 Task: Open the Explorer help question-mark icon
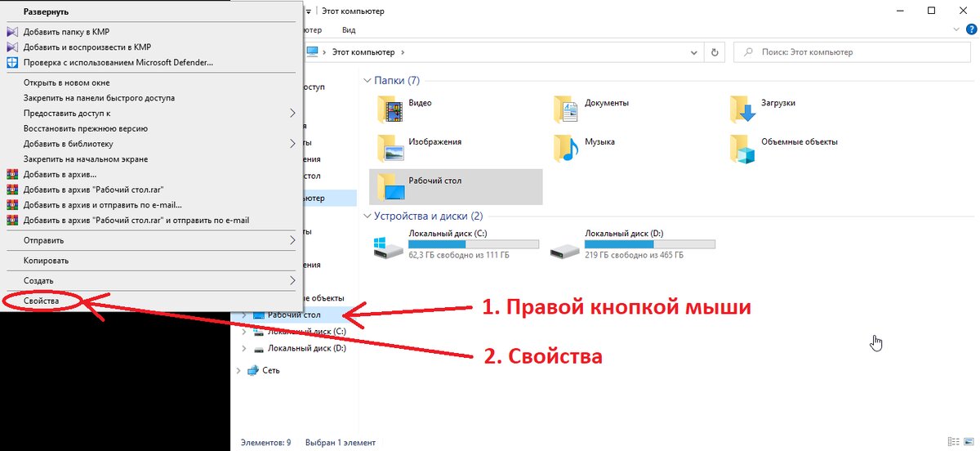[972, 29]
